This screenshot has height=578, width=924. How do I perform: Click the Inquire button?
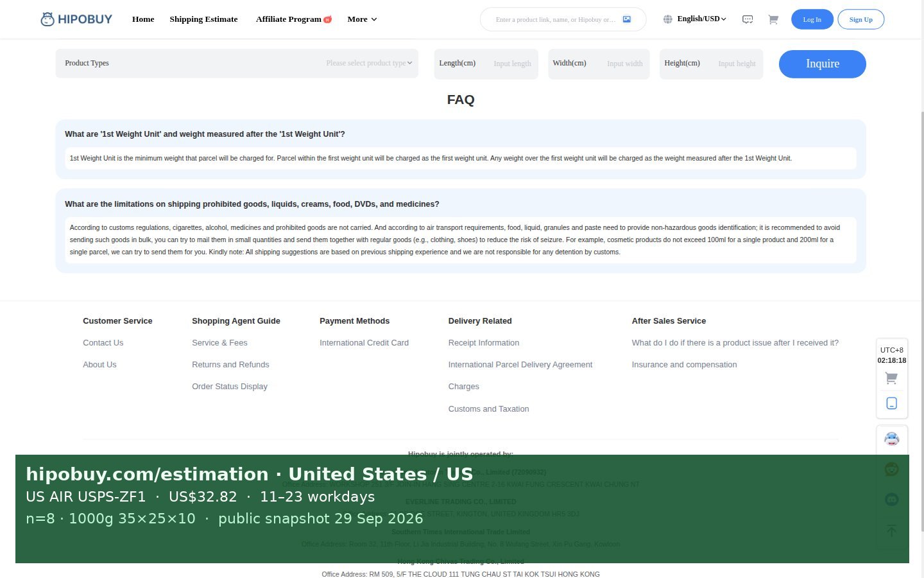pos(823,64)
